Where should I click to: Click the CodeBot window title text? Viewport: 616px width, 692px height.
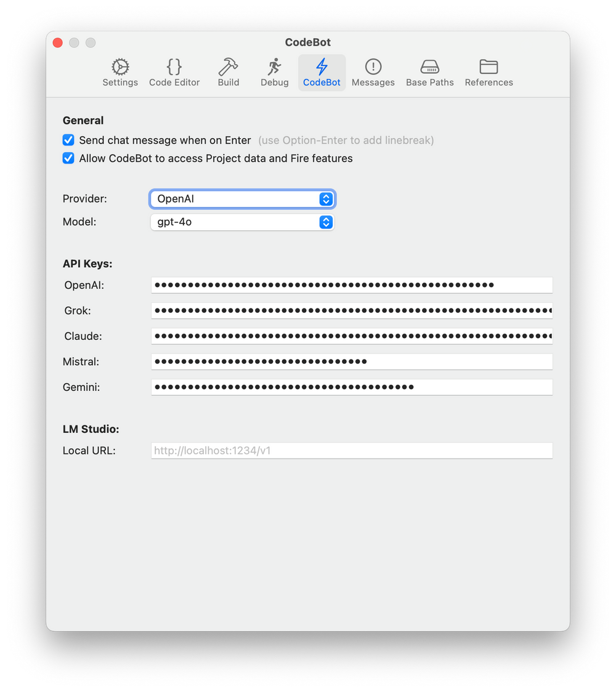click(308, 42)
